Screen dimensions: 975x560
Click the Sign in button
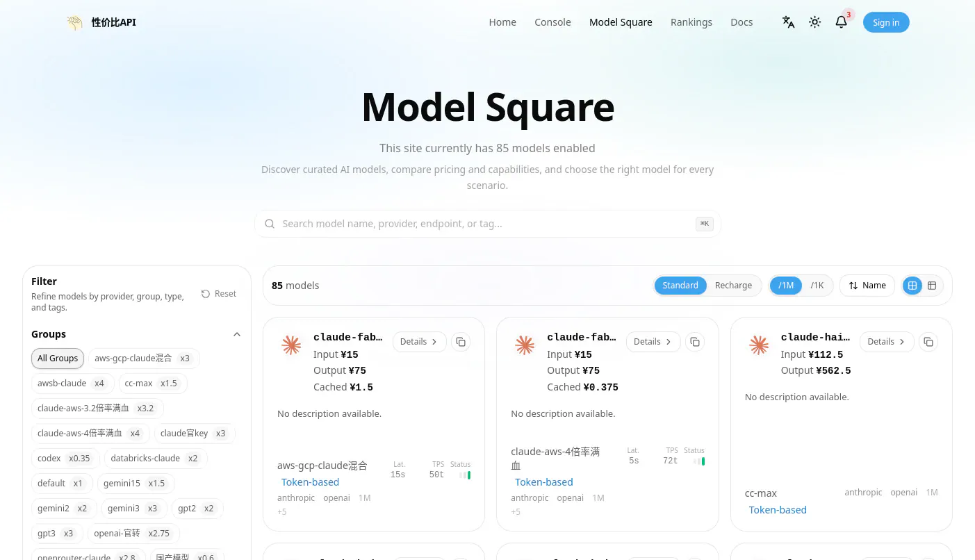[886, 22]
